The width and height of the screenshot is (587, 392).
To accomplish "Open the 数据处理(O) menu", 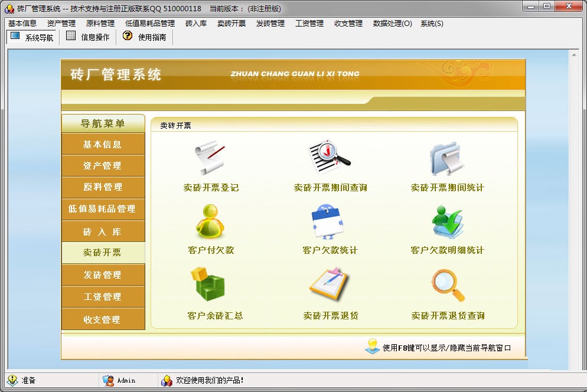I will pyautogui.click(x=392, y=24).
